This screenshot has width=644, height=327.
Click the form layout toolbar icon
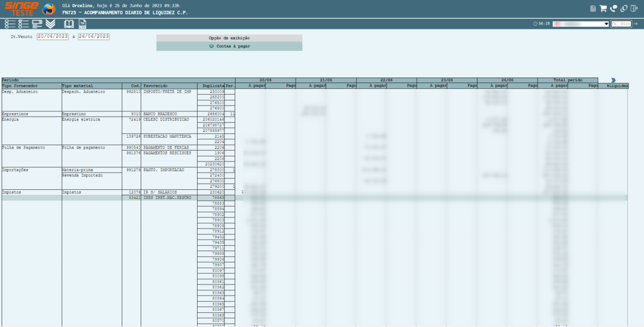37,24
